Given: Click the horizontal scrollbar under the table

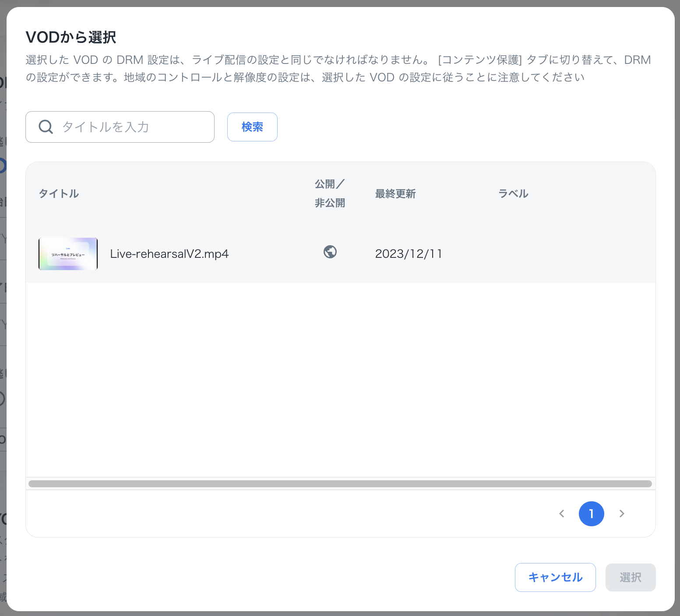Looking at the screenshot, I should coord(340,484).
